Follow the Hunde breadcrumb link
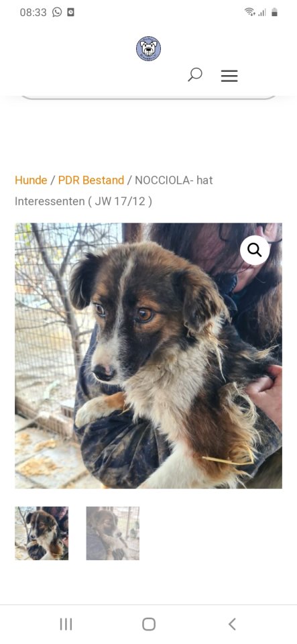Screen dimensions: 297x644 [x=31, y=180]
